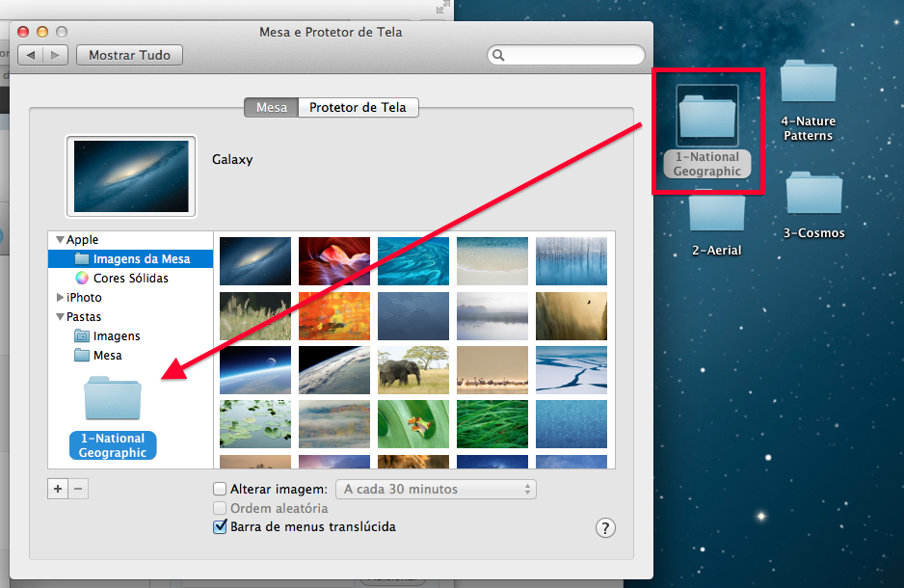The width and height of the screenshot is (904, 588).
Task: Click the plus button to add folder
Action: 58,489
